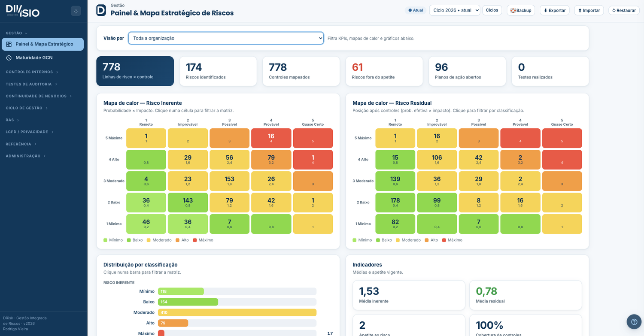Click the Backup button
This screenshot has height=336, width=644.
(x=521, y=10)
